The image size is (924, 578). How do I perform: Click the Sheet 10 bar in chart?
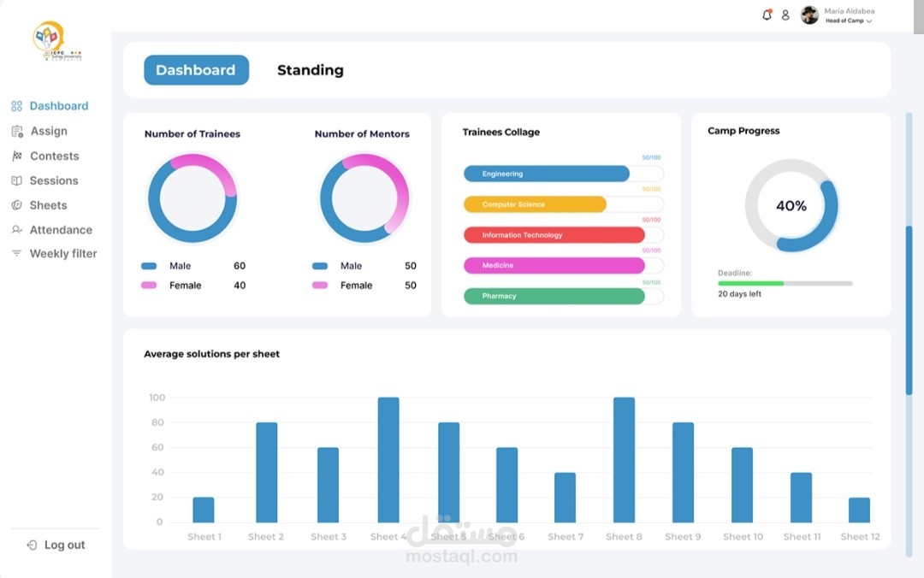pos(743,485)
